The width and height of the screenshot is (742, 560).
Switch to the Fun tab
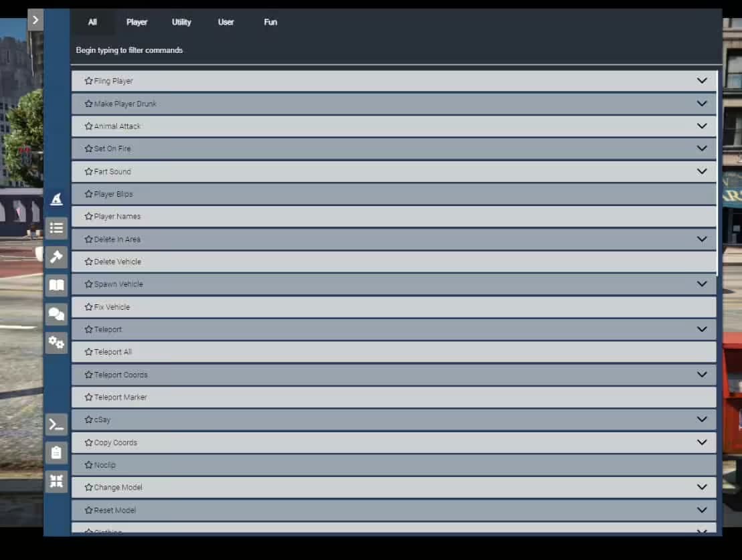270,22
